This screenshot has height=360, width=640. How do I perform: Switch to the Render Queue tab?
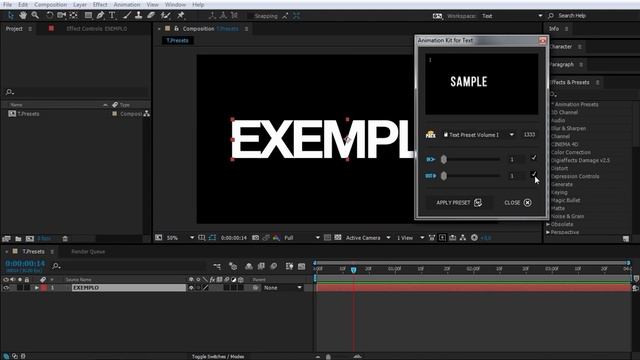click(x=88, y=252)
